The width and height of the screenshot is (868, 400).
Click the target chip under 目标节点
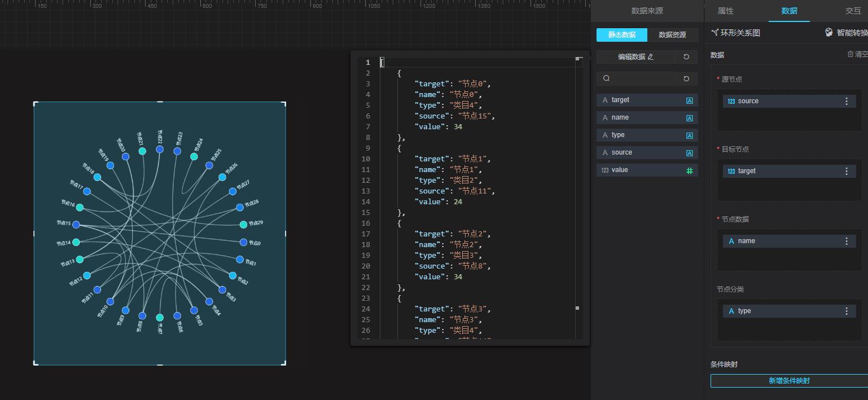[x=790, y=171]
